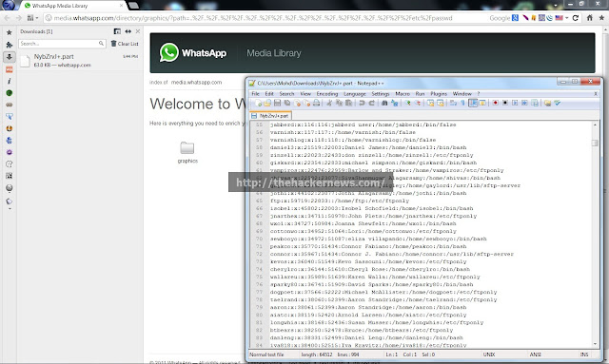Image resolution: width=609 pixels, height=364 pixels.
Task: Click the trash Clear List button
Action: (125, 44)
